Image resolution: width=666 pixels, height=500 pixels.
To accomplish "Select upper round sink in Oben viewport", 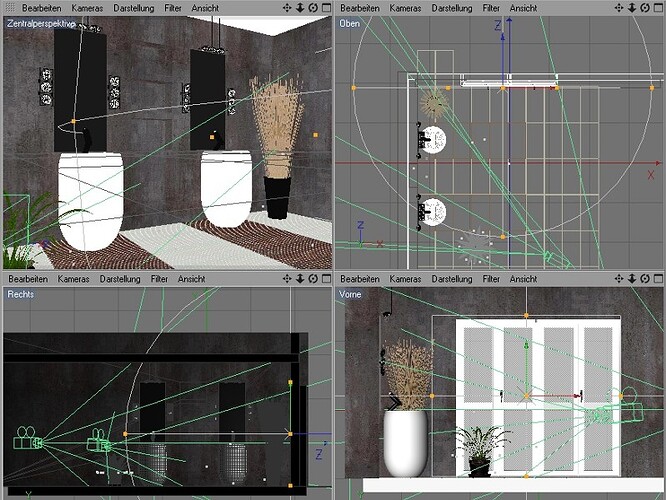I will click(x=432, y=140).
